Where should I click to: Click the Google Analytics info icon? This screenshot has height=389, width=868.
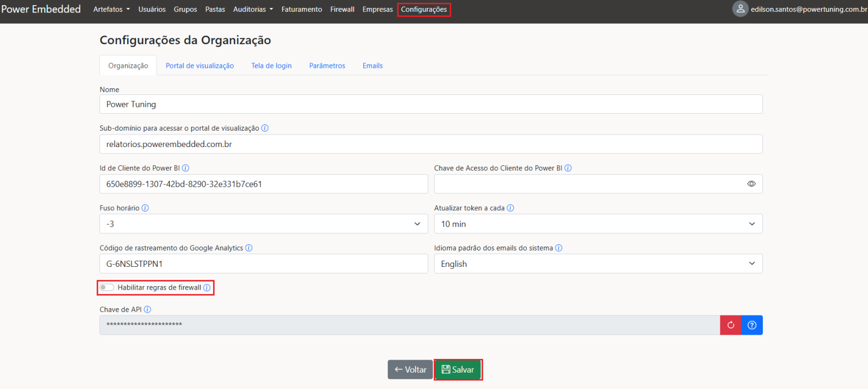[x=249, y=248]
